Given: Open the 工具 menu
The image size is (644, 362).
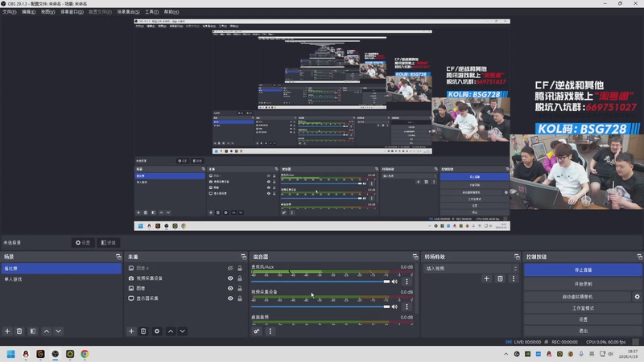Looking at the screenshot, I should click(151, 12).
